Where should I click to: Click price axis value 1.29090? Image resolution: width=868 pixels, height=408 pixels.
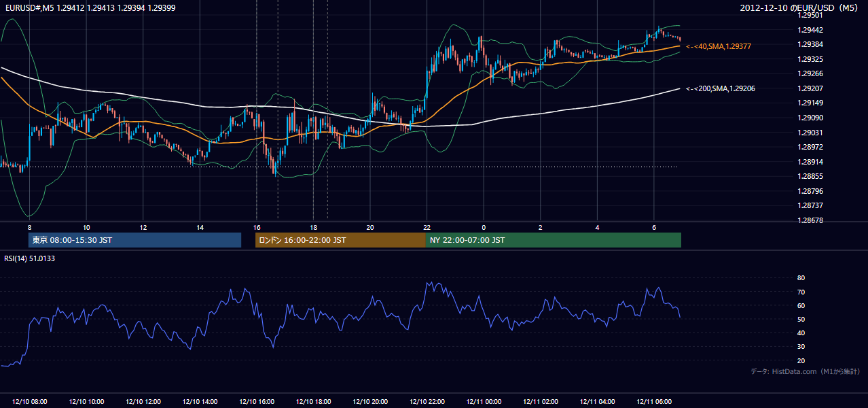pos(810,118)
